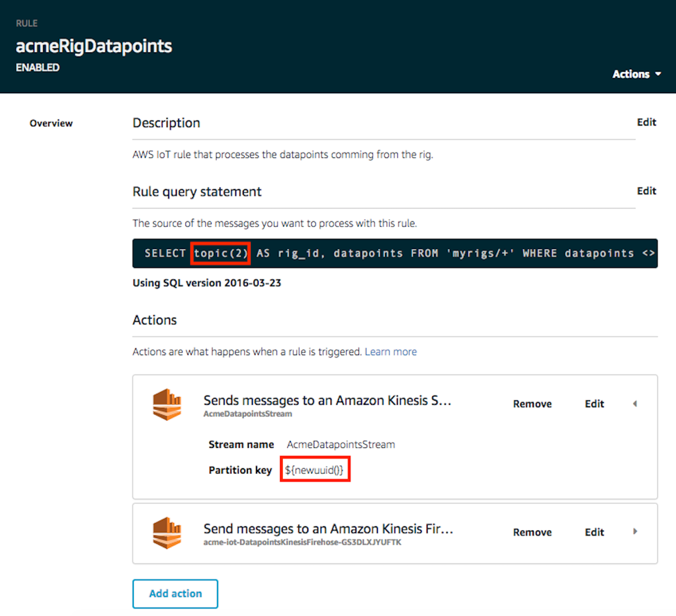This screenshot has height=616, width=676.
Task: Click the Stream name label
Action: click(241, 445)
